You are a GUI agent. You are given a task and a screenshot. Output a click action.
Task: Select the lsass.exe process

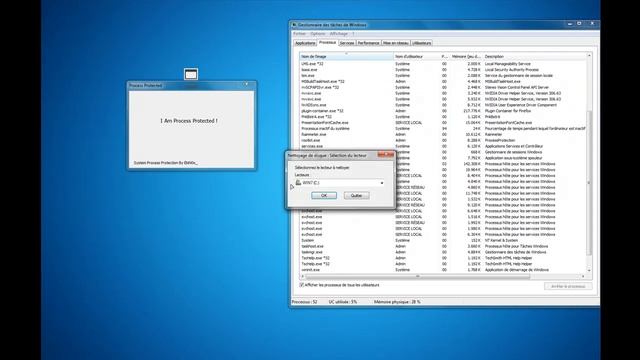click(x=443, y=70)
